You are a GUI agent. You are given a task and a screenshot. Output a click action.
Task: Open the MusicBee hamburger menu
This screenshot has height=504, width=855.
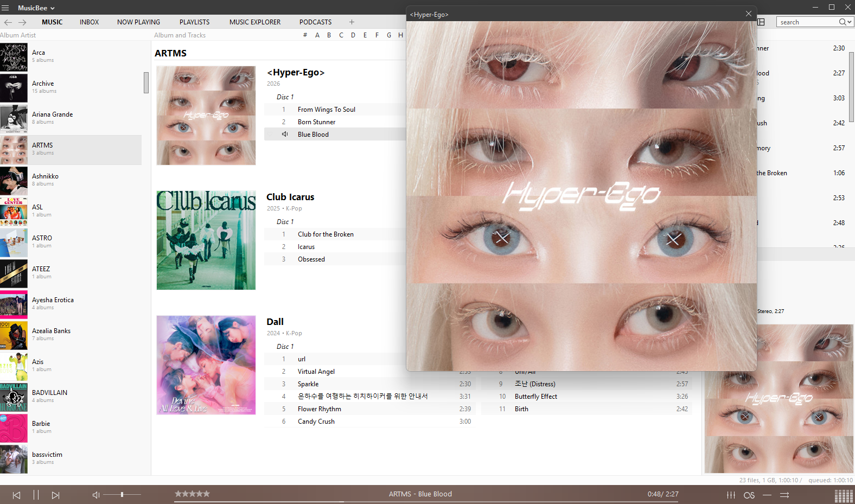coord(5,8)
